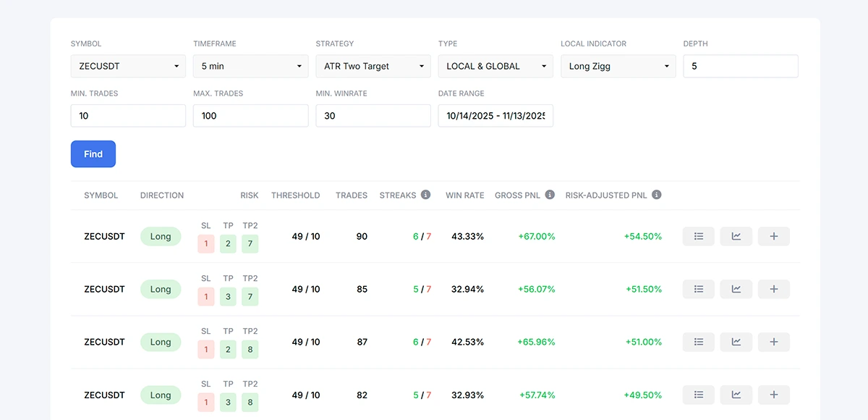Click threshold 49 / 10 in +57.74% row
This screenshot has height=420, width=868.
(306, 395)
